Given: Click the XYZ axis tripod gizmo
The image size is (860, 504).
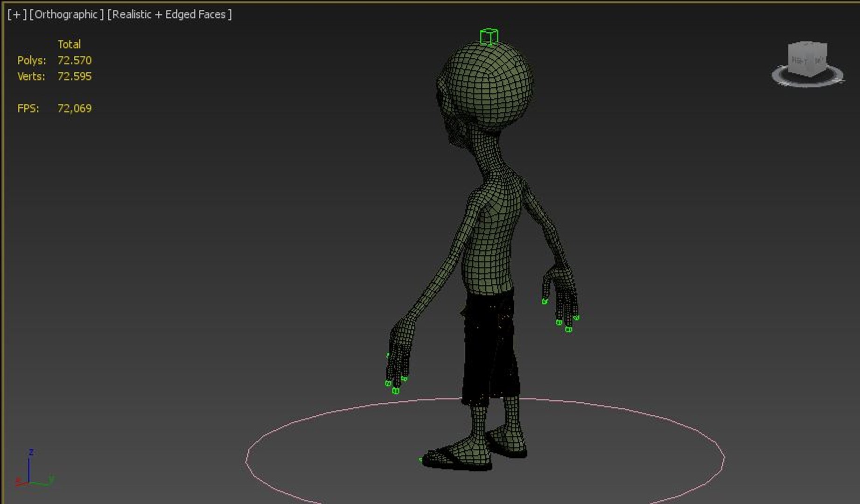Looking at the screenshot, I should click(34, 468).
